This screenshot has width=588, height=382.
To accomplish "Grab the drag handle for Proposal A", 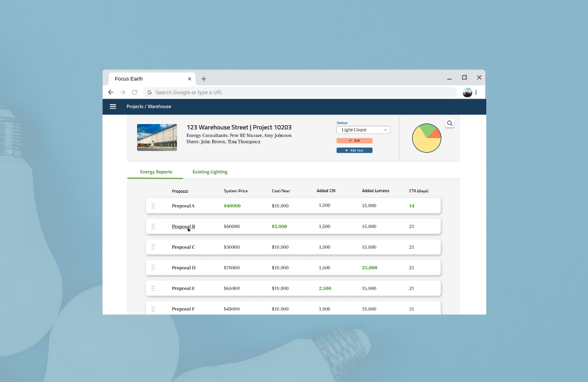I will [153, 206].
